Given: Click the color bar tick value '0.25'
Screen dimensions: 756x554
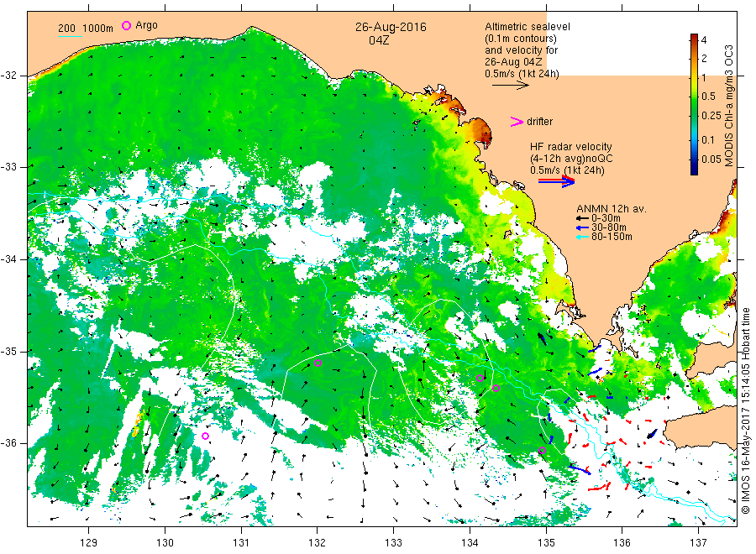Looking at the screenshot, I should pos(711,116).
